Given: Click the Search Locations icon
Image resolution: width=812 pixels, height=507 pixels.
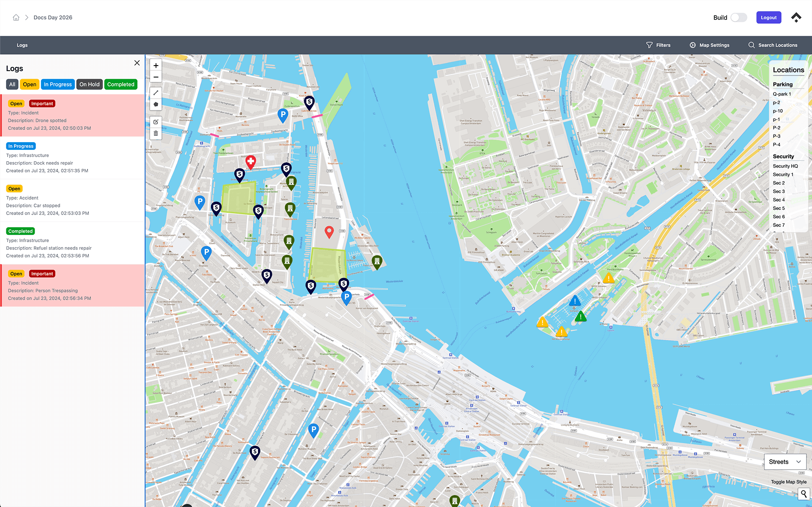Looking at the screenshot, I should click(751, 45).
